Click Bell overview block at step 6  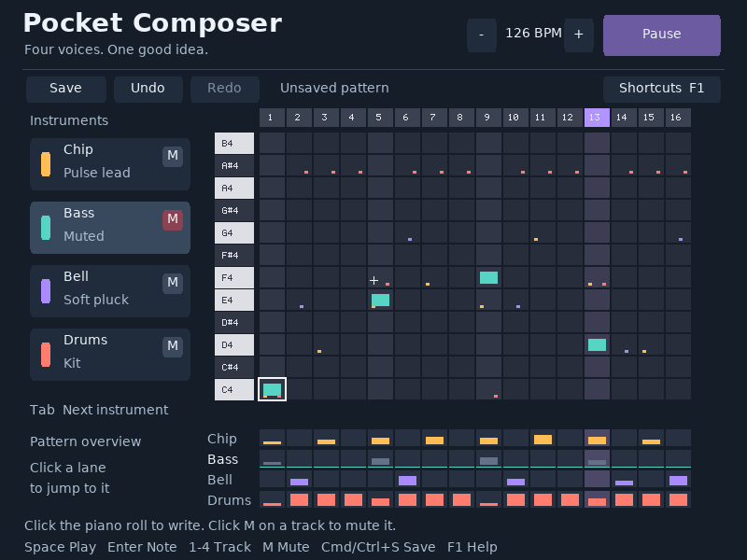(x=407, y=481)
